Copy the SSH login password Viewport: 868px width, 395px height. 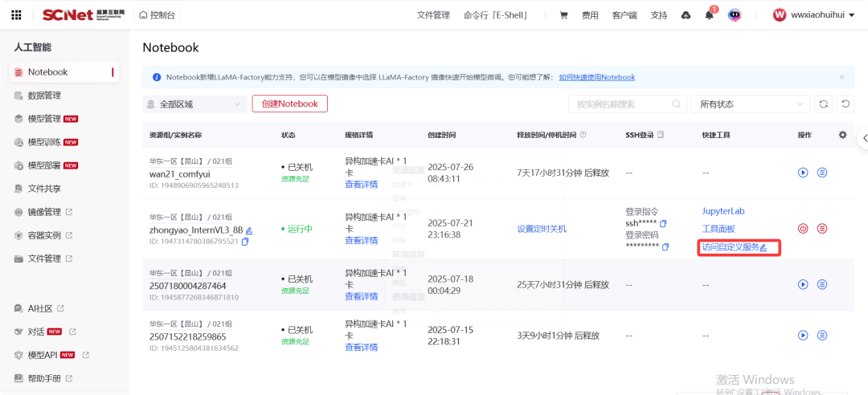tap(665, 247)
